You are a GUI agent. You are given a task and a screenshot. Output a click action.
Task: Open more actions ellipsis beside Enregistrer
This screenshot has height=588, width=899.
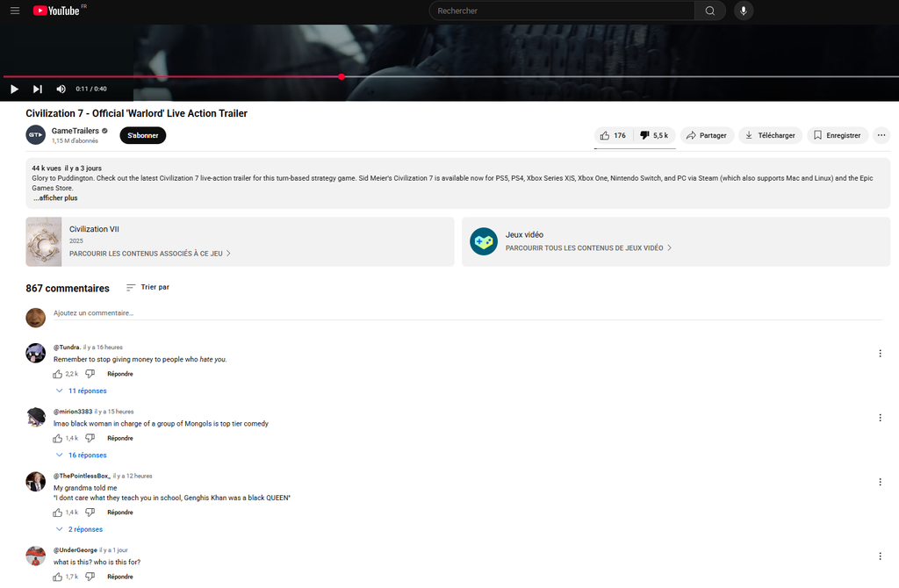click(x=881, y=135)
